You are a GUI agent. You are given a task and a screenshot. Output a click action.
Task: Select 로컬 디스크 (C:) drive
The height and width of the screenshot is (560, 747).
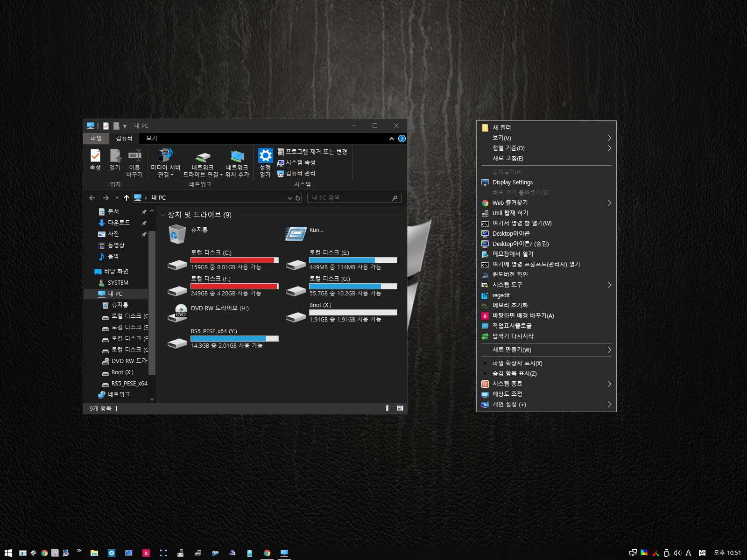(x=223, y=260)
